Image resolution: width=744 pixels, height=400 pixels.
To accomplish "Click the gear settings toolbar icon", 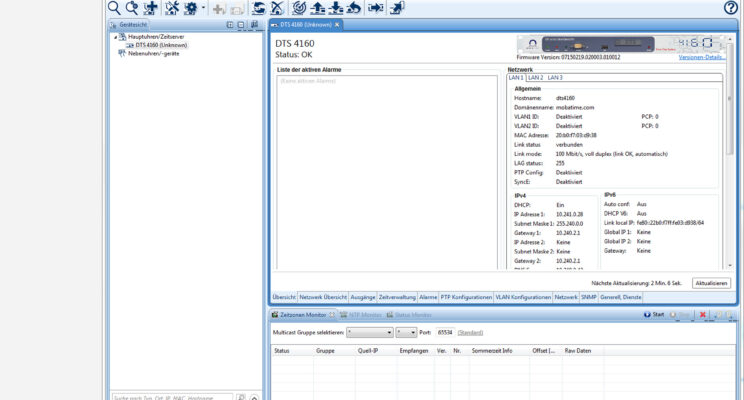I will point(191,8).
